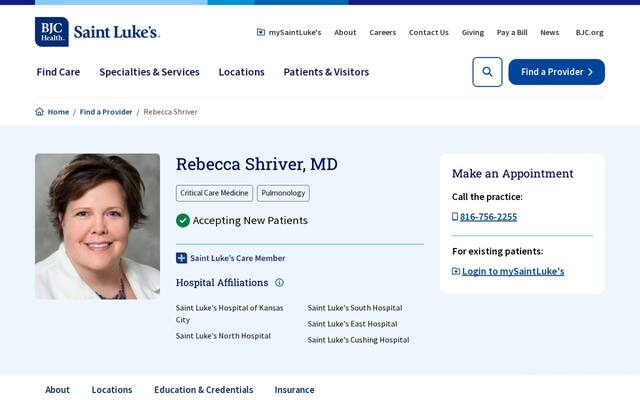This screenshot has height=400, width=640.
Task: Click the Accepting New Patients text
Action: pyautogui.click(x=250, y=220)
